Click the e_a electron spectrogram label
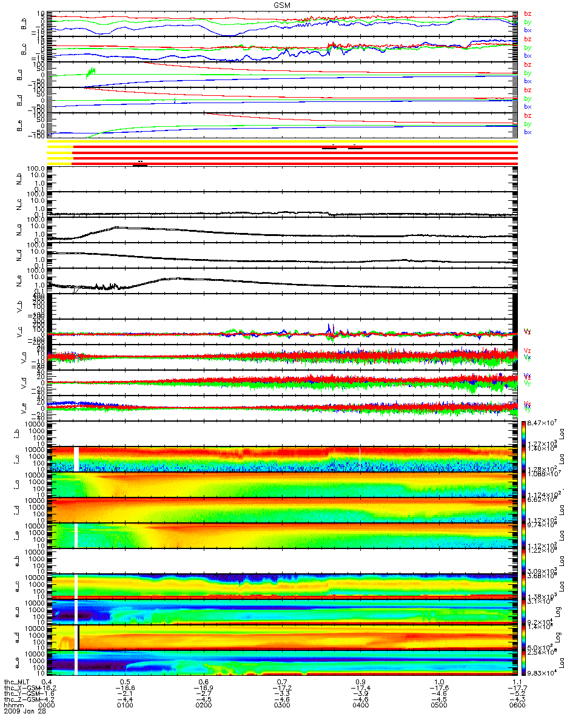Screen dimensions: 564x728 18,613
